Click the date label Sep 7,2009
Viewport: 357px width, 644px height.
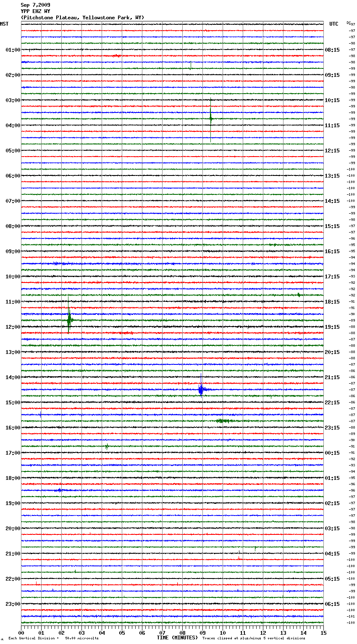[x=35, y=5]
